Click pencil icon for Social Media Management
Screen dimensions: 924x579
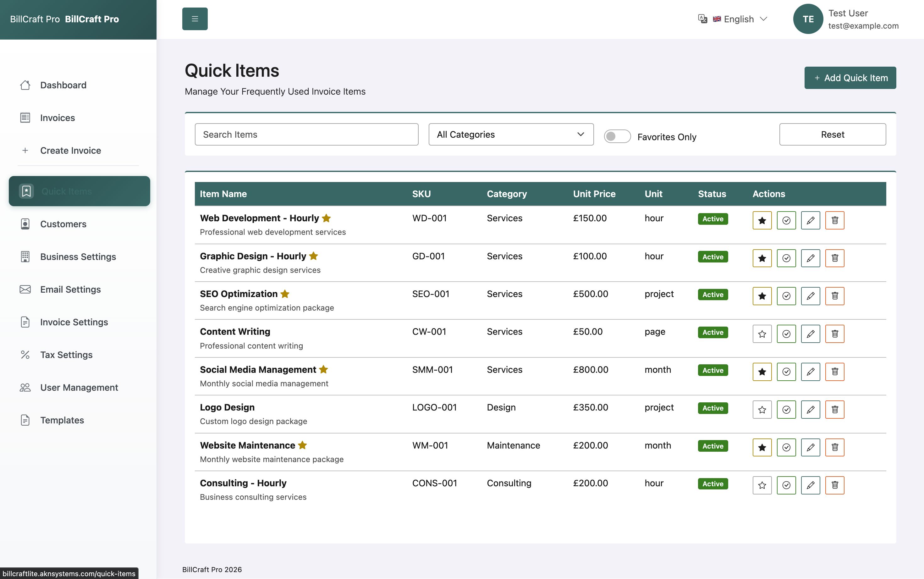click(x=810, y=372)
